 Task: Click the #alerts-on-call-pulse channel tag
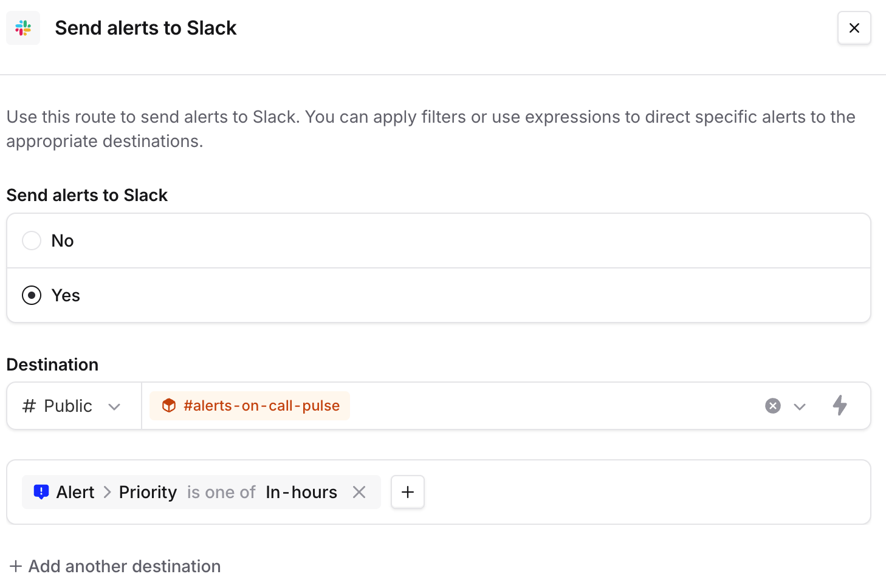coord(261,406)
